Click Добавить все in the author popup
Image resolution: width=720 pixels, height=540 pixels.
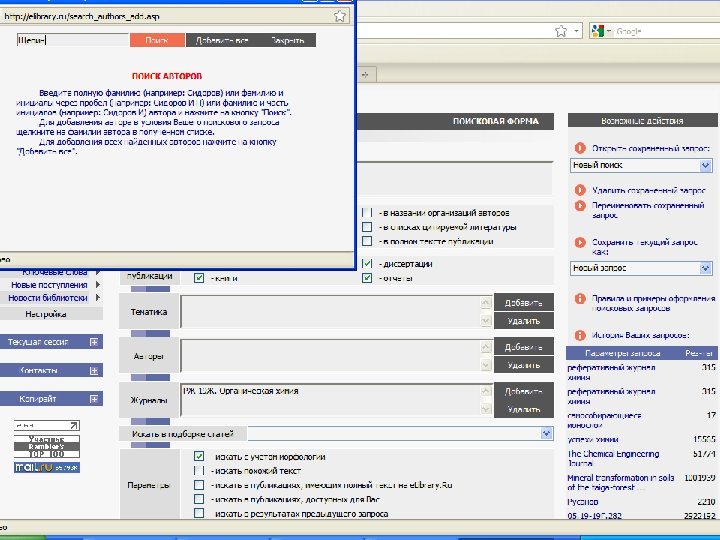coord(222,40)
